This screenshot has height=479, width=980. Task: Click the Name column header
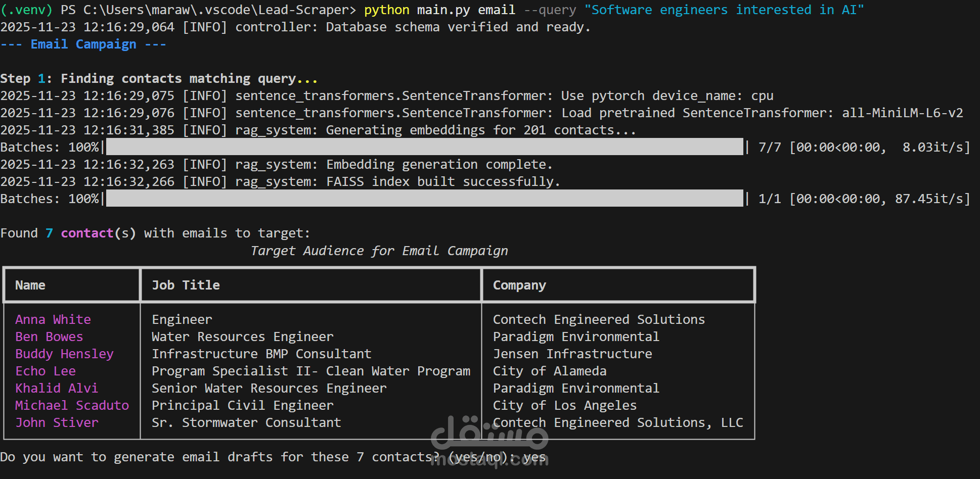pyautogui.click(x=30, y=285)
